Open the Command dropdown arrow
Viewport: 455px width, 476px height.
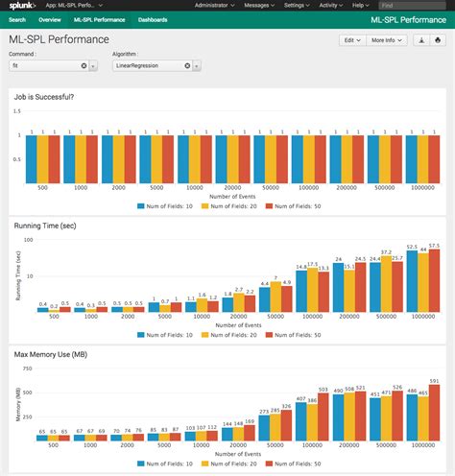pos(93,66)
